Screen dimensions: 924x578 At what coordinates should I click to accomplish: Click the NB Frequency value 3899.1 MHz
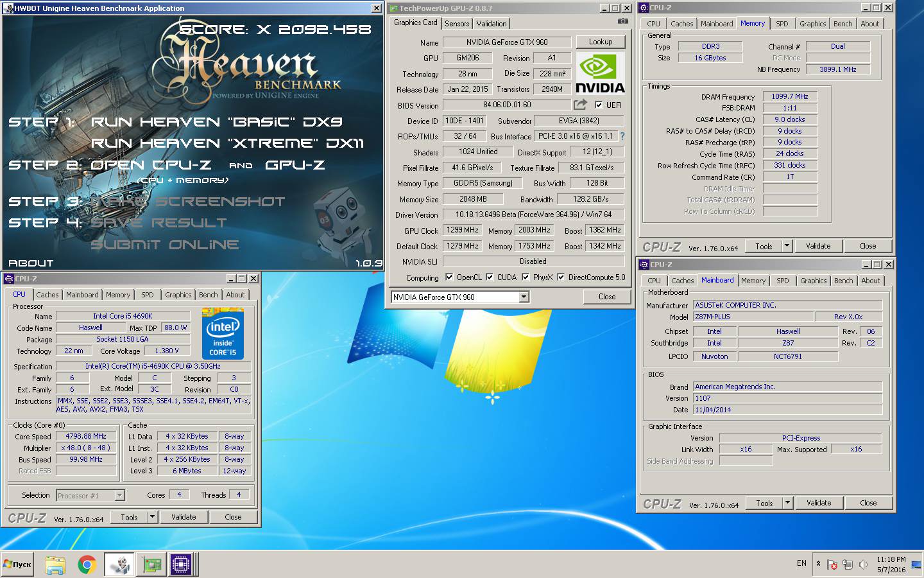coord(838,69)
